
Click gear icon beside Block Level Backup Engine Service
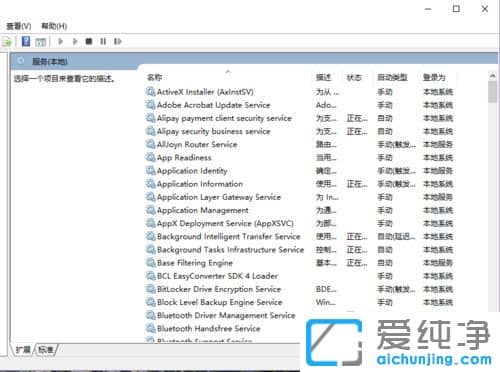point(151,302)
